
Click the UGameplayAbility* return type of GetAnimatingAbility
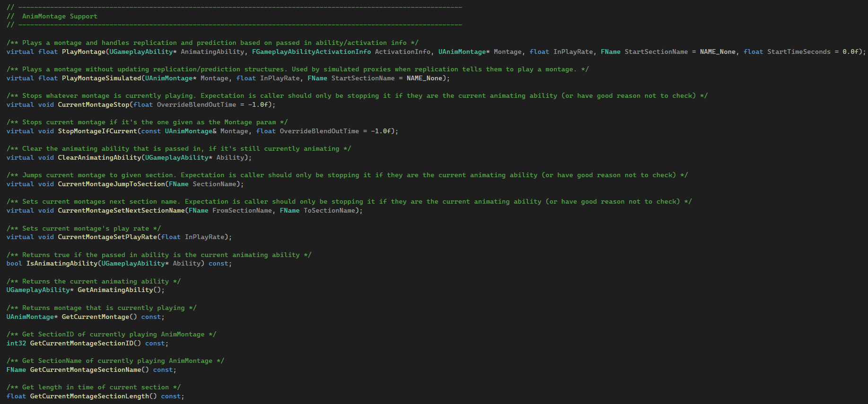[x=40, y=290]
